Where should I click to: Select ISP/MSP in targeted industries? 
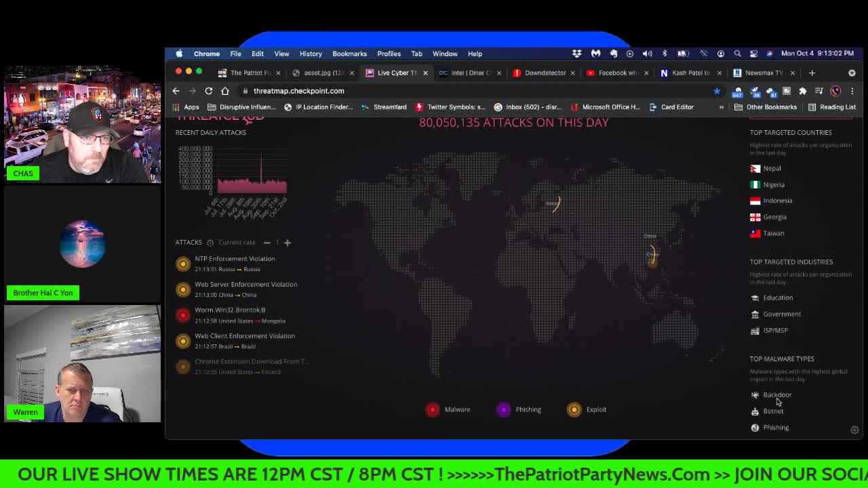pyautogui.click(x=769, y=330)
